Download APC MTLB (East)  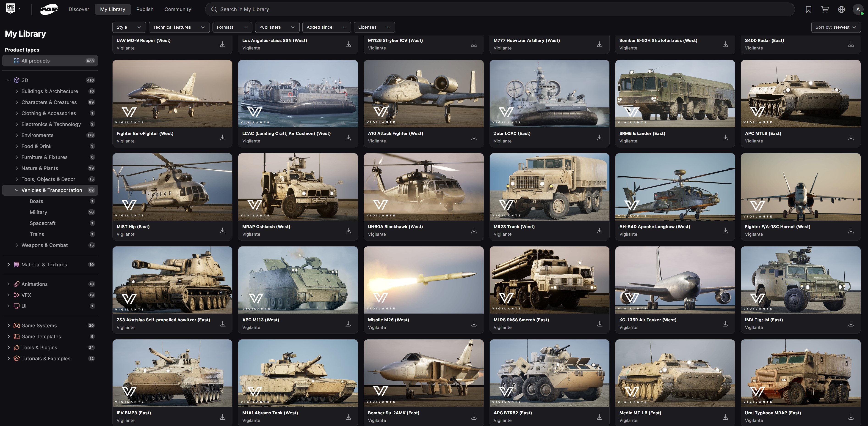(851, 138)
